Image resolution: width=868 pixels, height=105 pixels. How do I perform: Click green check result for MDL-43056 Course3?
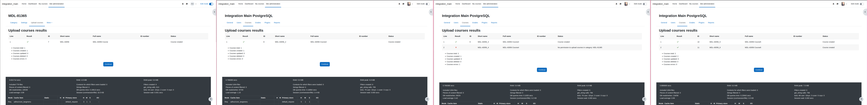456,42
